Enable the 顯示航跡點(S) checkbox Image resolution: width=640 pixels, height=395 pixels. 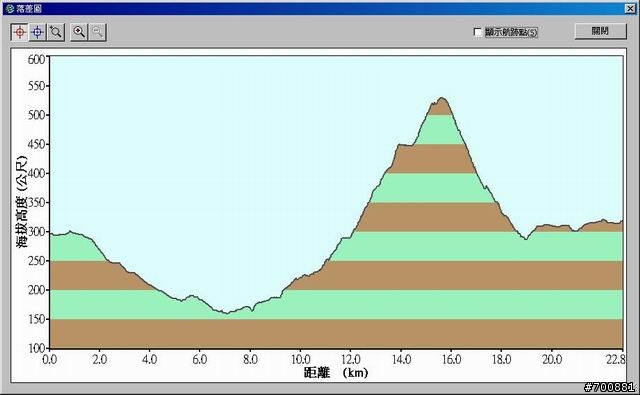pyautogui.click(x=478, y=32)
